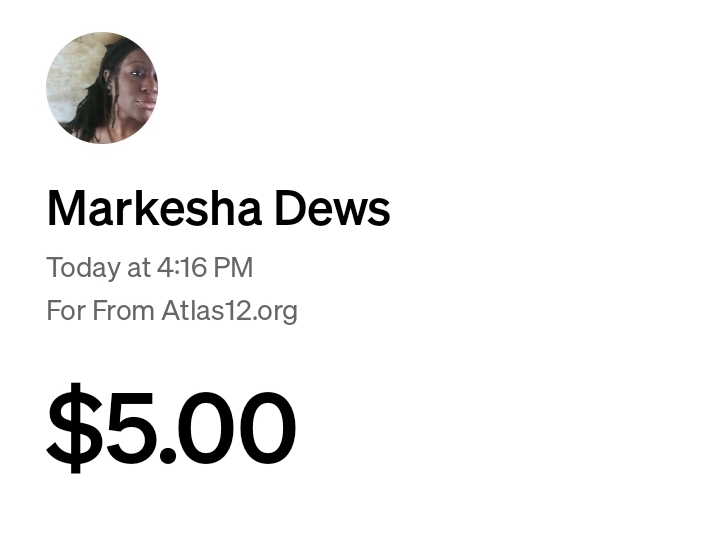Click the 4:16 time value

tap(181, 267)
